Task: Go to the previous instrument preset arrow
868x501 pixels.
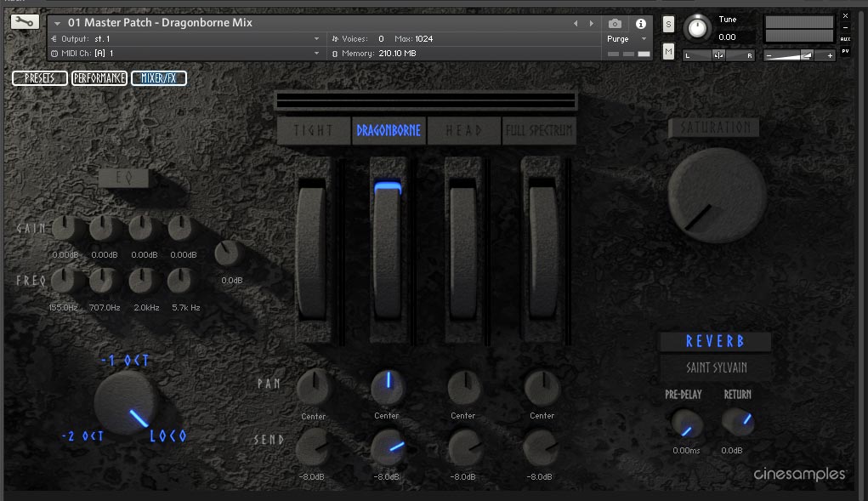Action: coord(576,24)
